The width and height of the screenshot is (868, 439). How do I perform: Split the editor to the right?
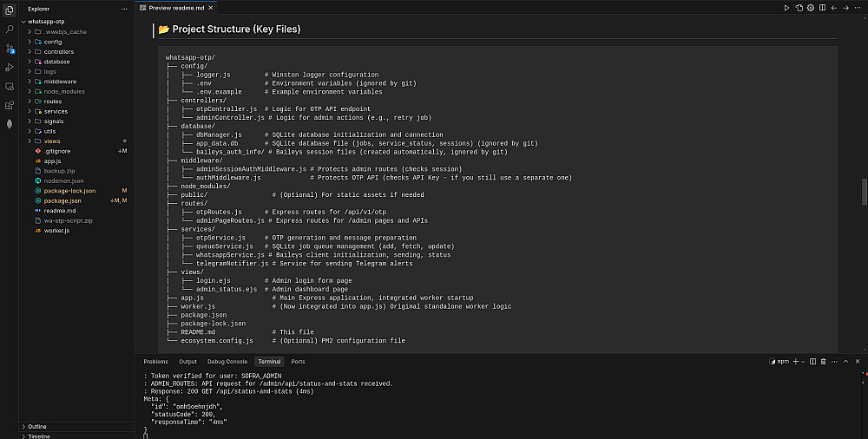point(821,8)
